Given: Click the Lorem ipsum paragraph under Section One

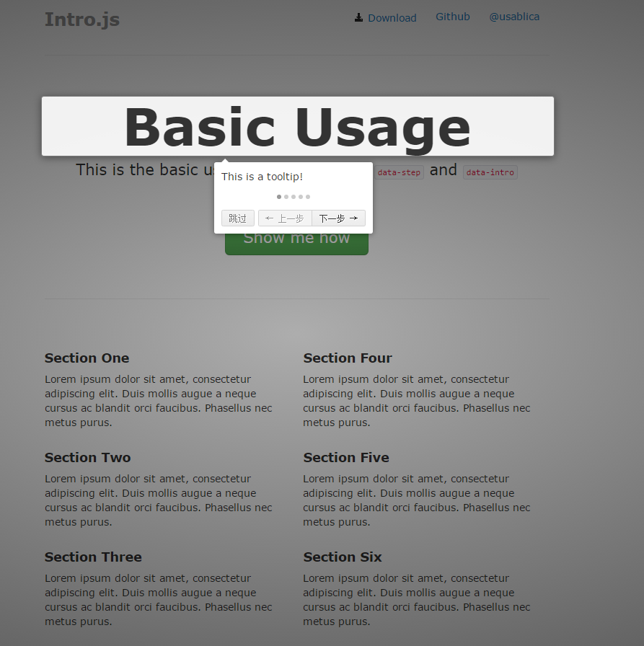Looking at the screenshot, I should 159,401.
